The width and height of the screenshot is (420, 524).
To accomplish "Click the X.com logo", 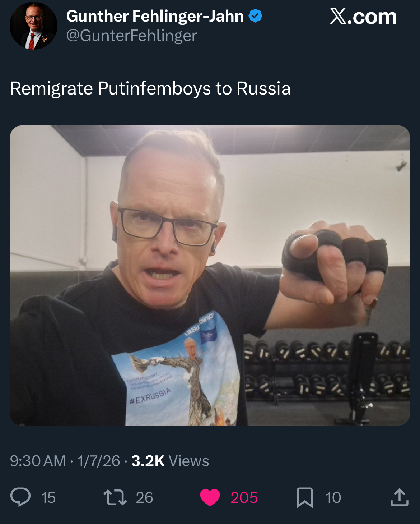I will pos(363,17).
